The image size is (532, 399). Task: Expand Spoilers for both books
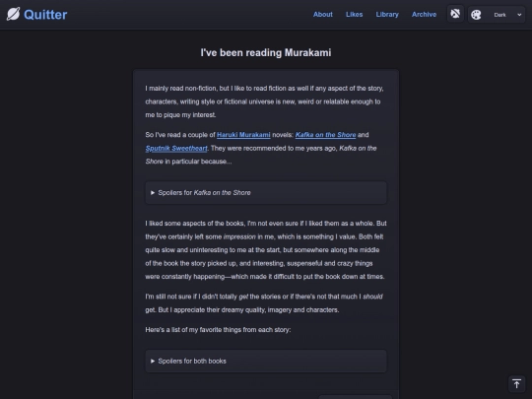[x=266, y=361]
